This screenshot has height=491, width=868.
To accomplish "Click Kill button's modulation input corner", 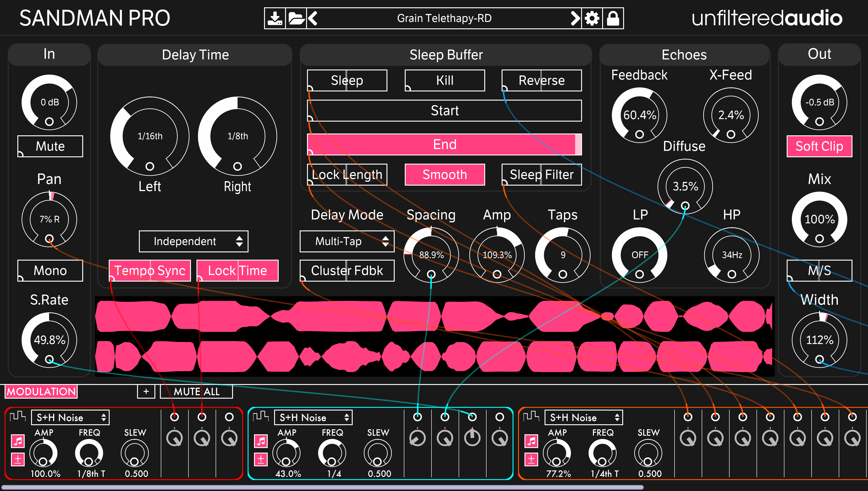I will (407, 89).
